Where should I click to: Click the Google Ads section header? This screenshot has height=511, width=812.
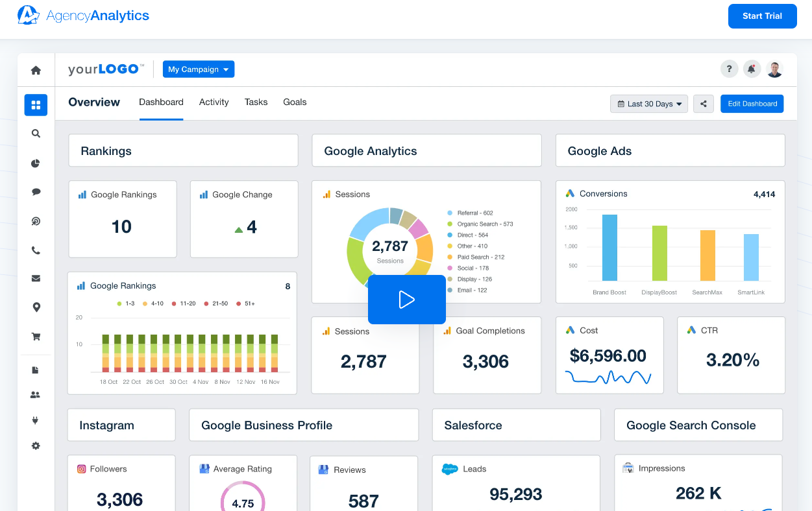click(671, 150)
